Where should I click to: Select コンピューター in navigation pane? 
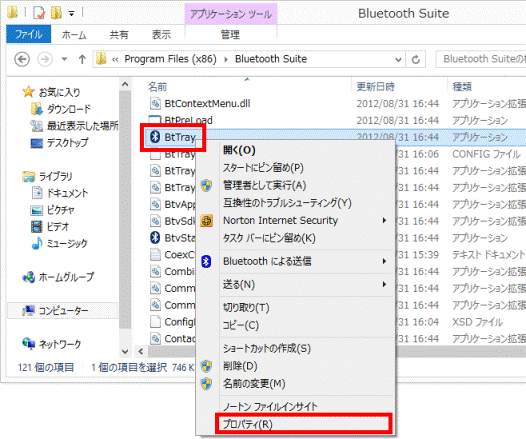tap(63, 311)
